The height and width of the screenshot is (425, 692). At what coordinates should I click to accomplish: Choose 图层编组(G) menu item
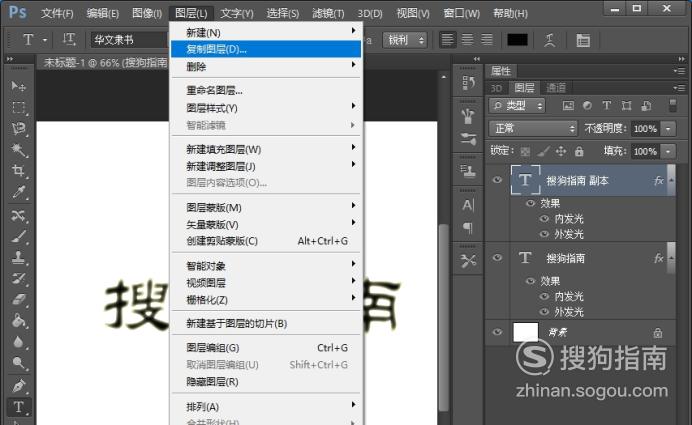pyautogui.click(x=266, y=348)
